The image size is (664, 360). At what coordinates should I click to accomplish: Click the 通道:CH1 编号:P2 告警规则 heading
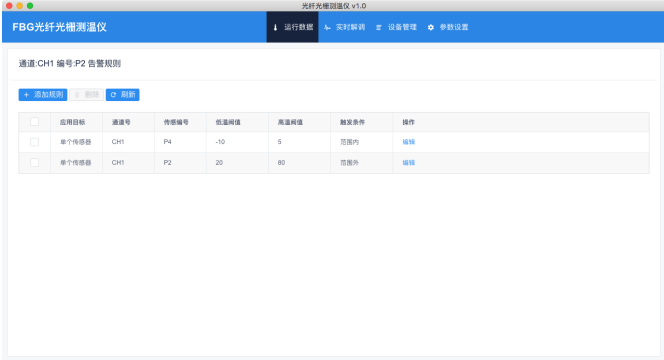point(69,64)
